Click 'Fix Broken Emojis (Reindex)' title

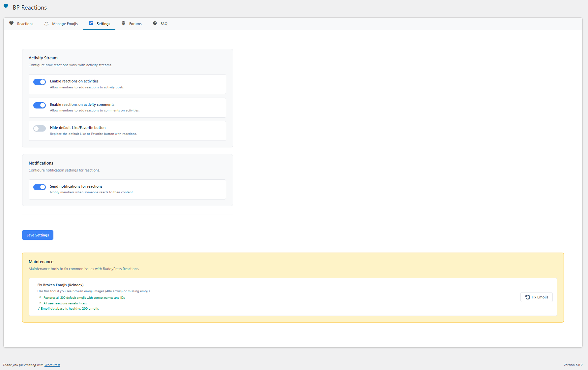point(60,285)
